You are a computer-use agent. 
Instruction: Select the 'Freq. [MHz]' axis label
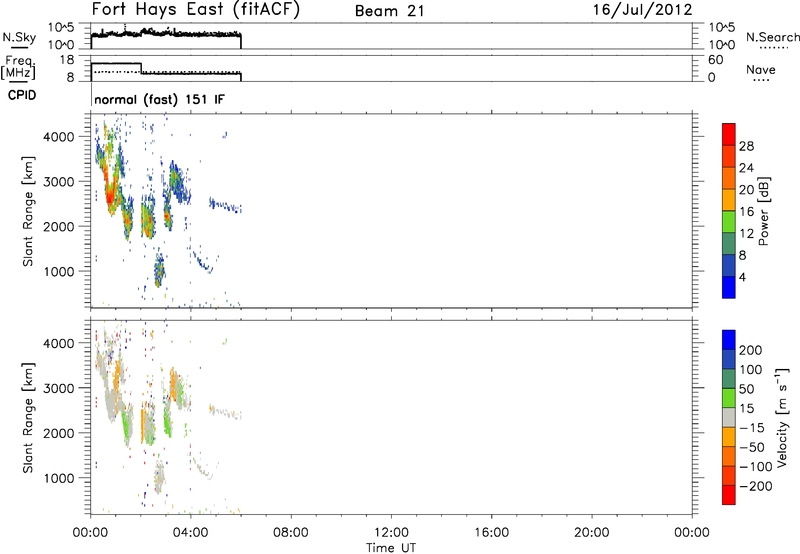pos(20,67)
